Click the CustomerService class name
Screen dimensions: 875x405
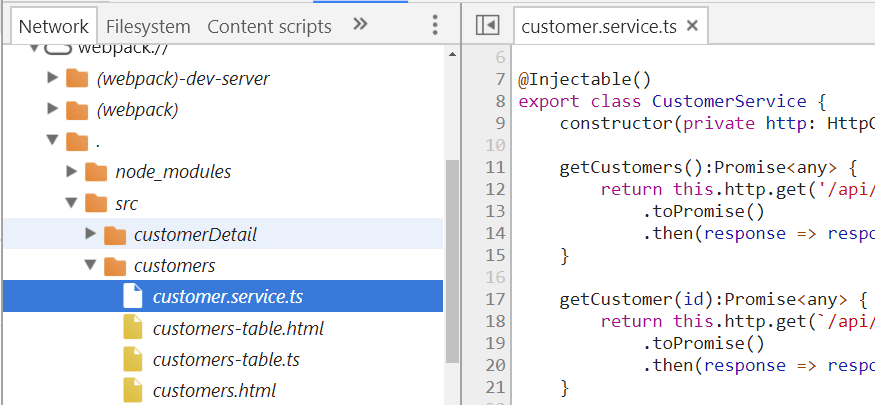(x=729, y=101)
